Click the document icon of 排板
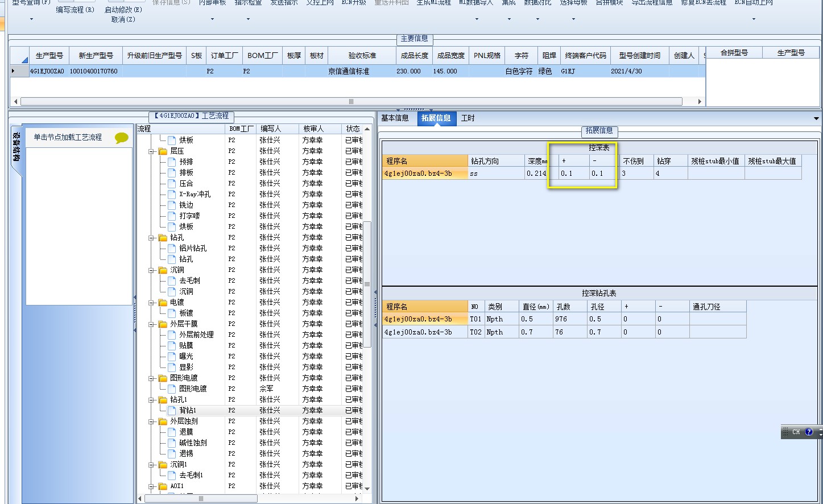The image size is (823, 504). point(172,173)
